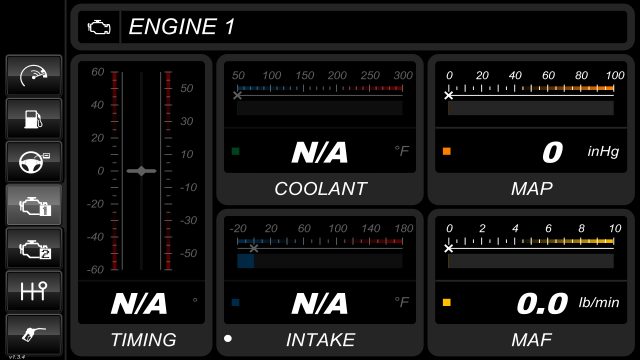This screenshot has width=640, height=360.
Task: Click the yellow MAF indicator square
Action: (x=447, y=302)
